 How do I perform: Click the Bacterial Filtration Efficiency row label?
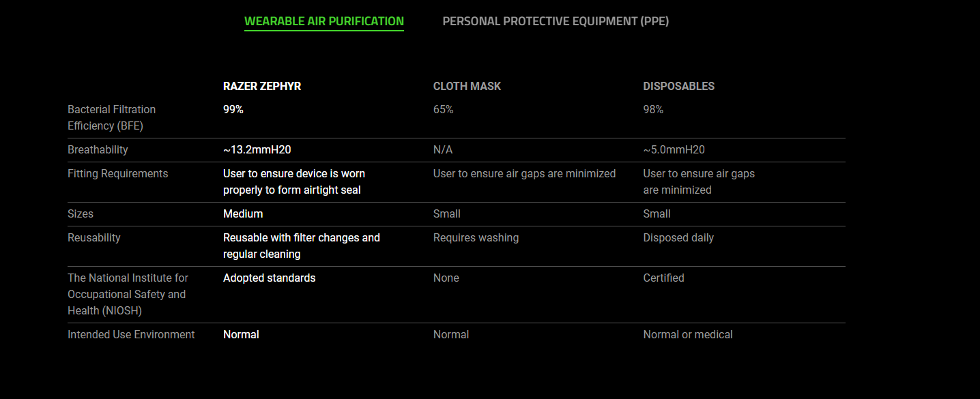pos(111,118)
